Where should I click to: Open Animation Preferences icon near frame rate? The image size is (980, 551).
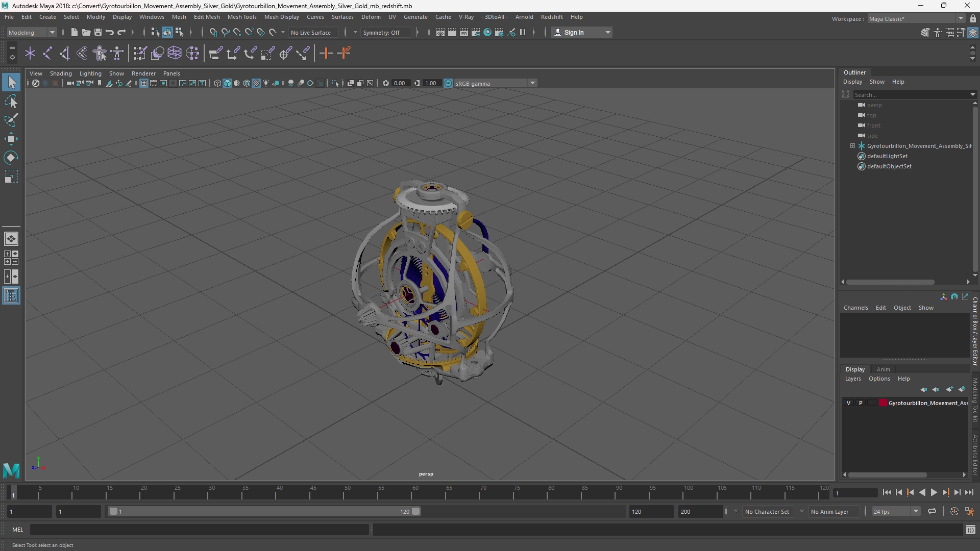click(x=969, y=511)
